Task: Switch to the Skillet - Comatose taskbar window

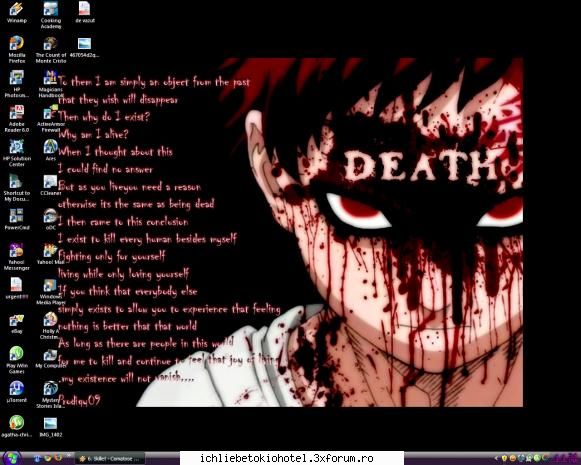Action: pyautogui.click(x=111, y=459)
